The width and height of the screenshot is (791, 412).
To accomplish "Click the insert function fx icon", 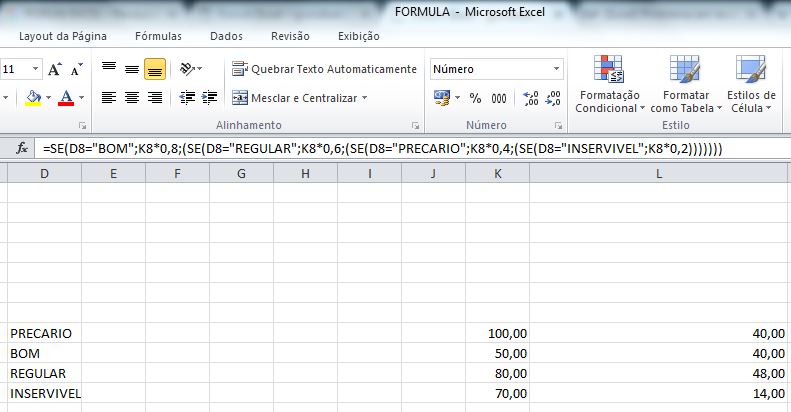I will pos(22,148).
